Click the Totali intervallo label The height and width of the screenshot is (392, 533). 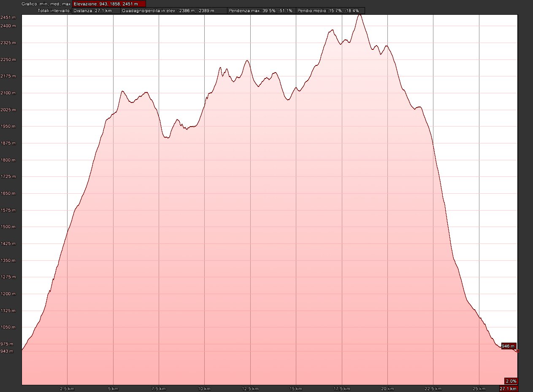click(54, 11)
